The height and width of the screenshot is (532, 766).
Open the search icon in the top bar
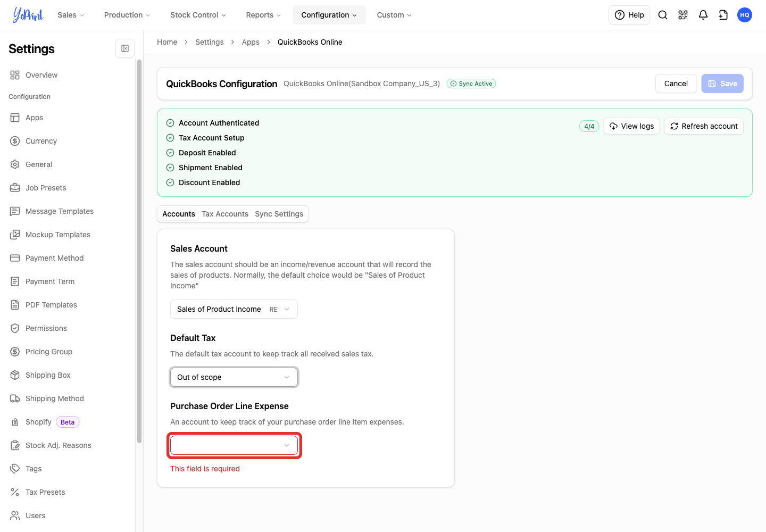click(663, 15)
